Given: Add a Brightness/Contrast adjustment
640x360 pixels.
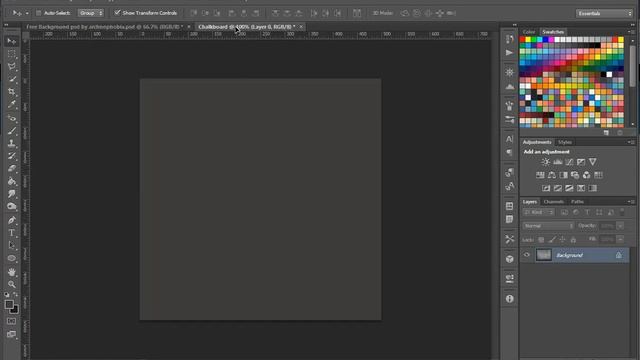Looking at the screenshot, I should coord(545,162).
